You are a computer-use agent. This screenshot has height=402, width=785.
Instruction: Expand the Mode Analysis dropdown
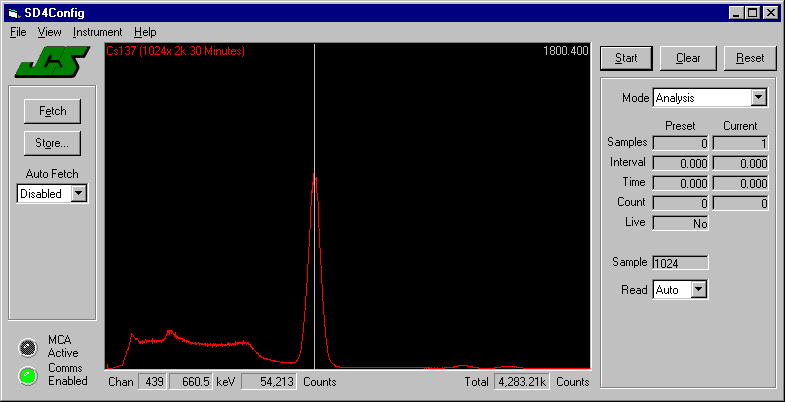758,98
